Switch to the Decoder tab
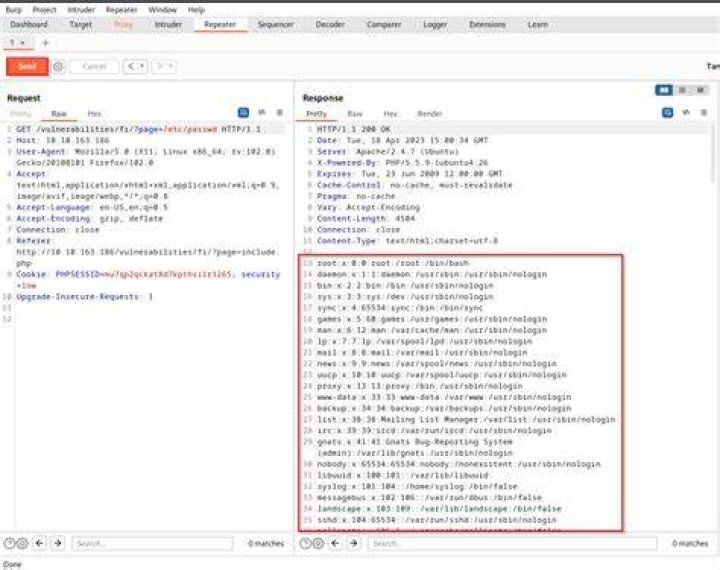The width and height of the screenshot is (720, 570). click(x=330, y=24)
